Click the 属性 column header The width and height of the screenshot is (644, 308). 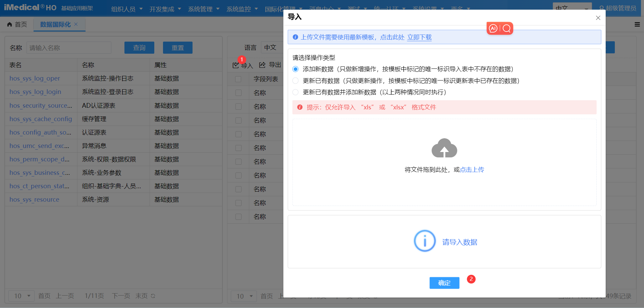point(186,65)
